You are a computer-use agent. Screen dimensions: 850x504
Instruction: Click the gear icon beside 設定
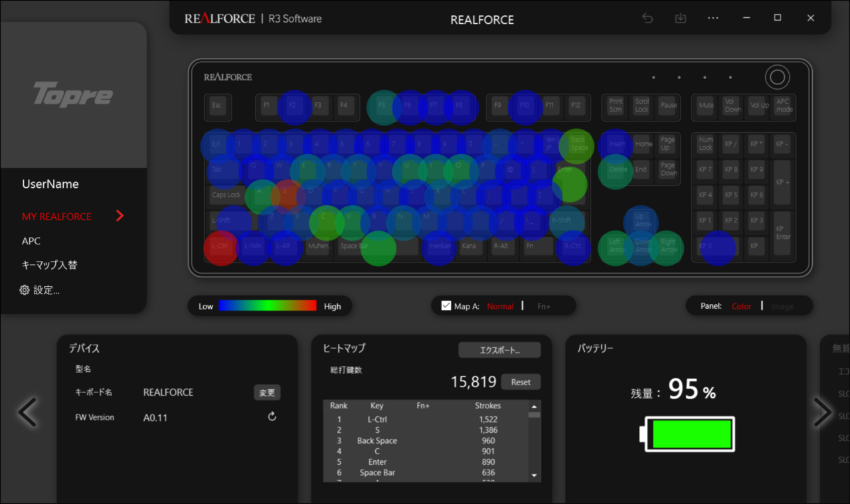pos(25,290)
